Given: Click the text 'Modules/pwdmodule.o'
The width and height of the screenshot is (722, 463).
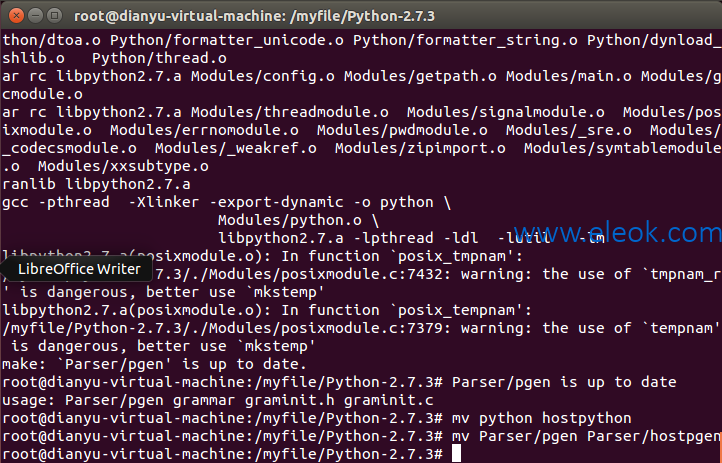Looking at the screenshot, I should point(402,130).
